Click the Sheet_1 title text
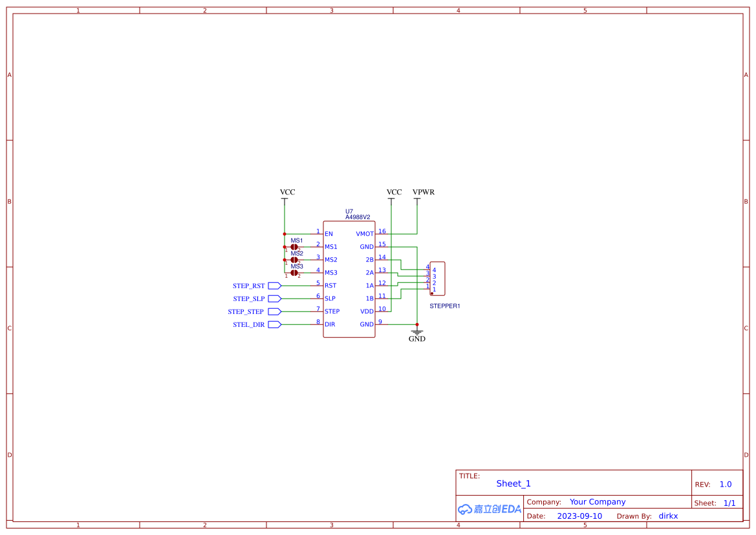 [513, 483]
